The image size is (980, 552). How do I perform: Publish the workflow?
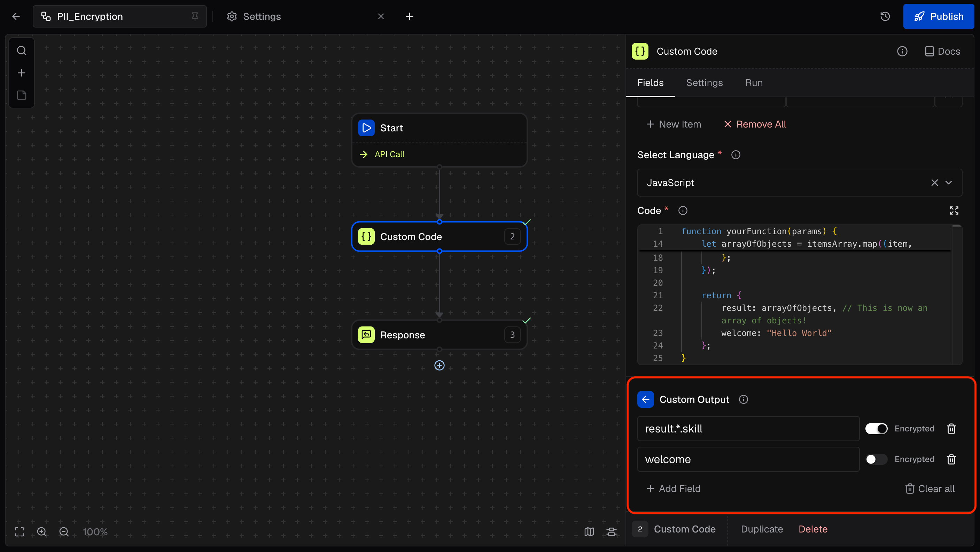click(x=939, y=16)
